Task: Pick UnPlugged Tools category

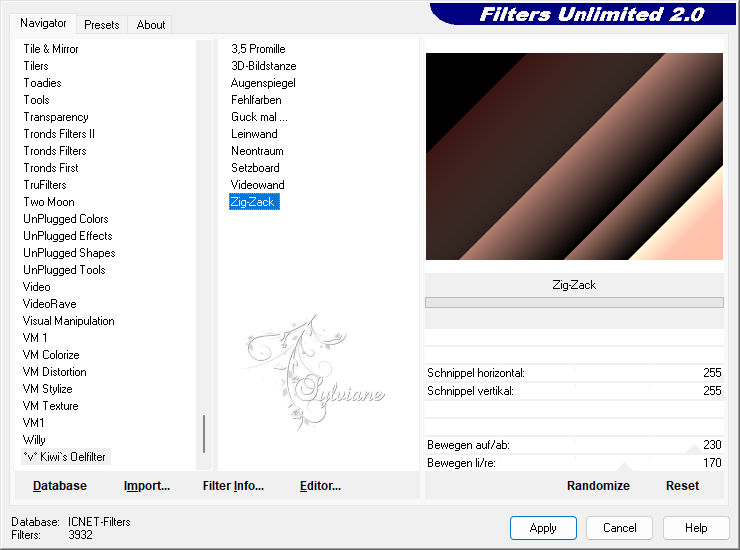Action: (x=64, y=270)
